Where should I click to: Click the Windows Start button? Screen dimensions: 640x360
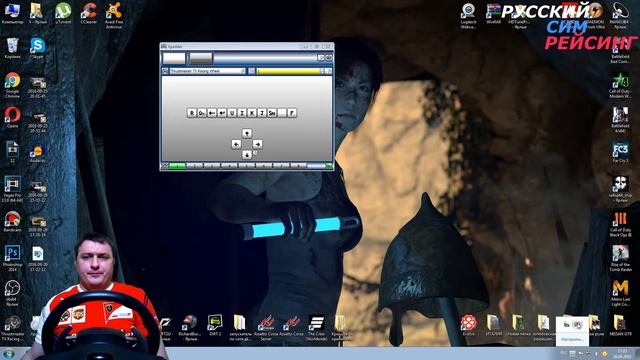click(x=8, y=353)
